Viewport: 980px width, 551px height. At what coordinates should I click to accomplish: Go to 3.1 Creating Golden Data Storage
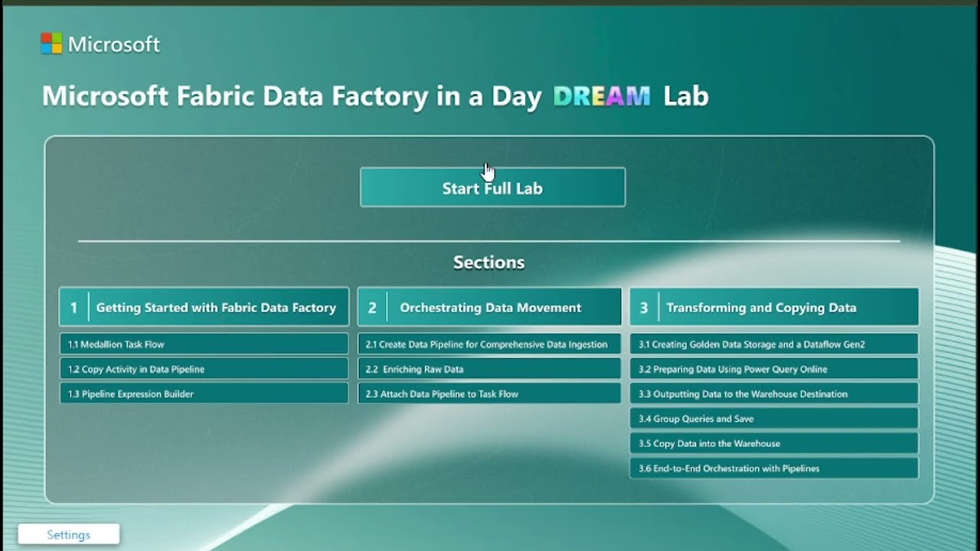click(774, 344)
